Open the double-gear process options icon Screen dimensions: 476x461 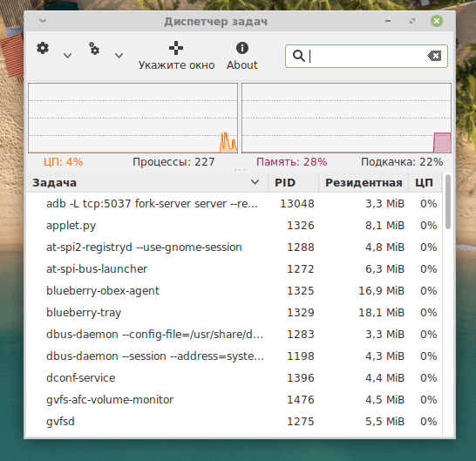tap(94, 49)
